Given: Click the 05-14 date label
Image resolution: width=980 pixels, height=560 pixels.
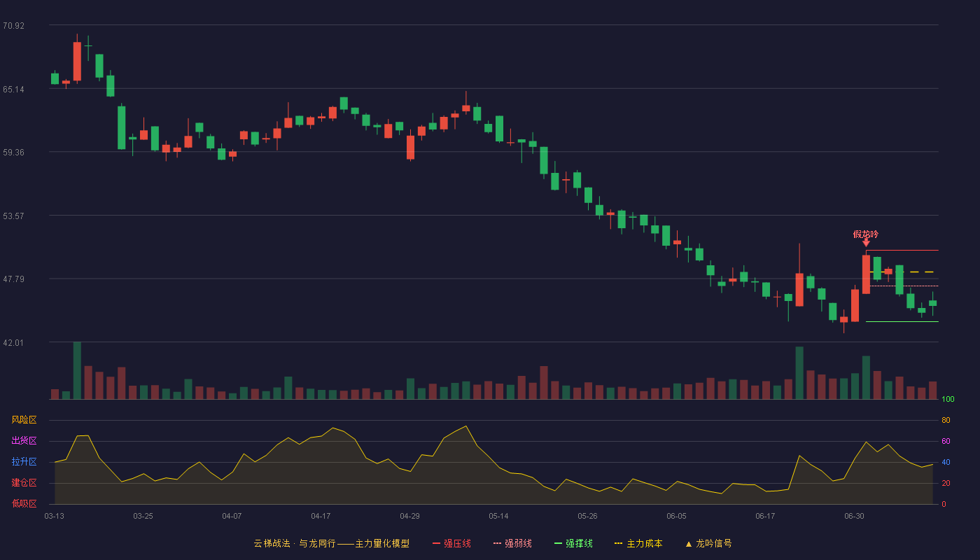Looking at the screenshot, I should (x=498, y=516).
